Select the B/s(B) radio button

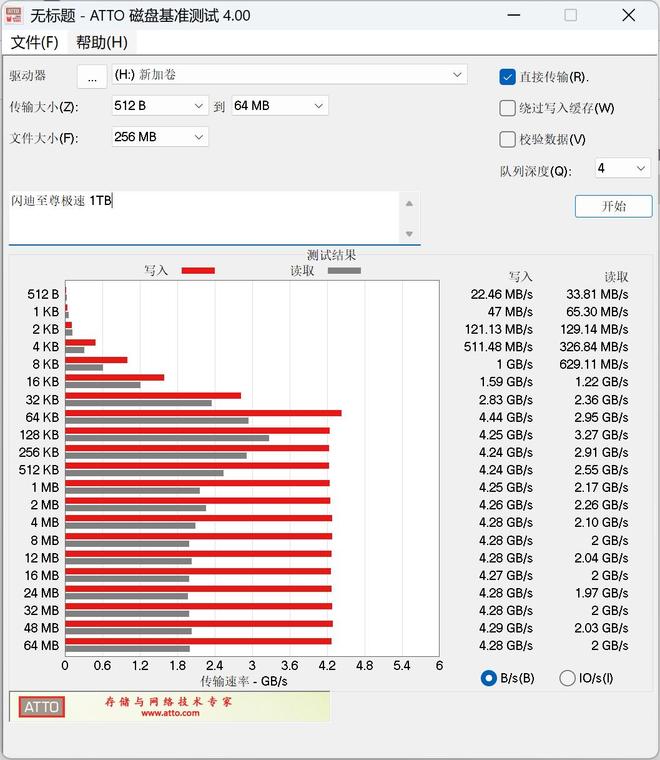[x=489, y=678]
